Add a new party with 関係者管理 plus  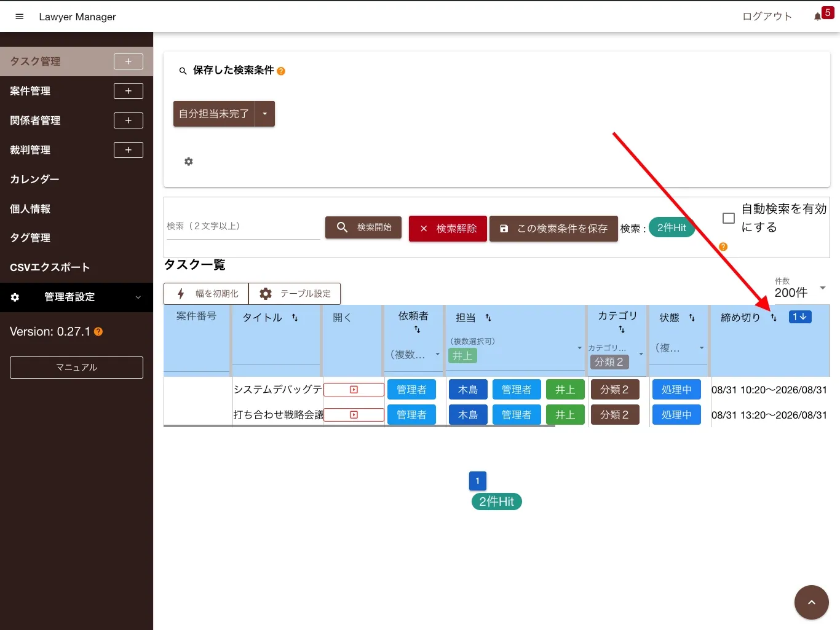(129, 120)
